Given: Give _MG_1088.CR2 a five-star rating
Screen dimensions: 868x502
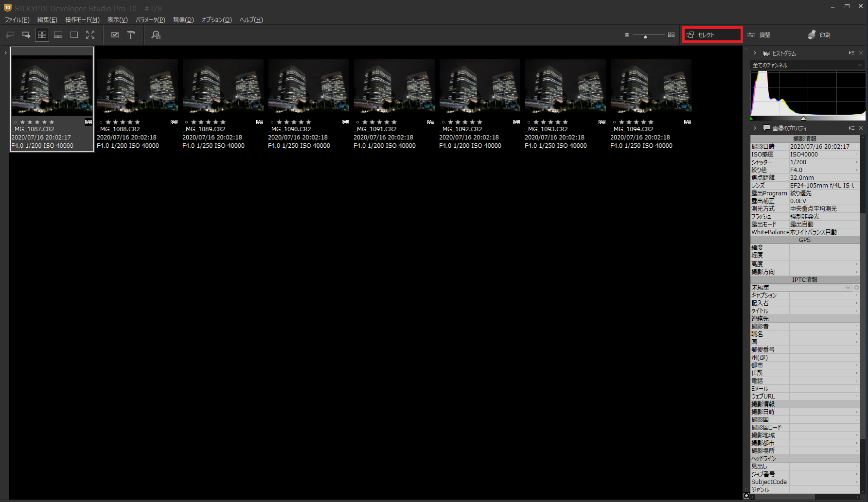Looking at the screenshot, I should [138, 122].
